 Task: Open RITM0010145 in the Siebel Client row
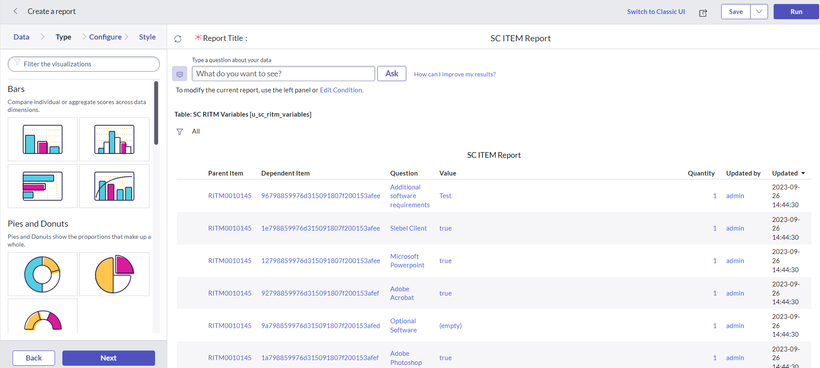click(x=230, y=228)
